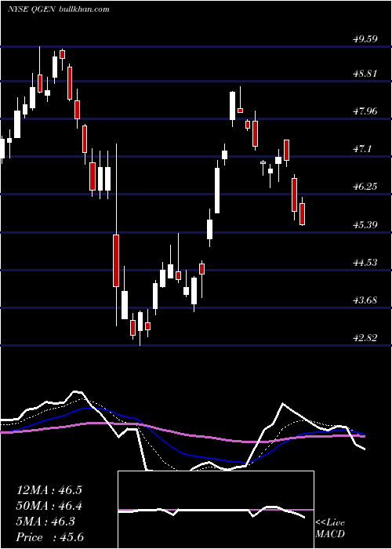The image size is (392, 549).
Task: Click inside the Live MACD inset chart
Action: [216, 510]
